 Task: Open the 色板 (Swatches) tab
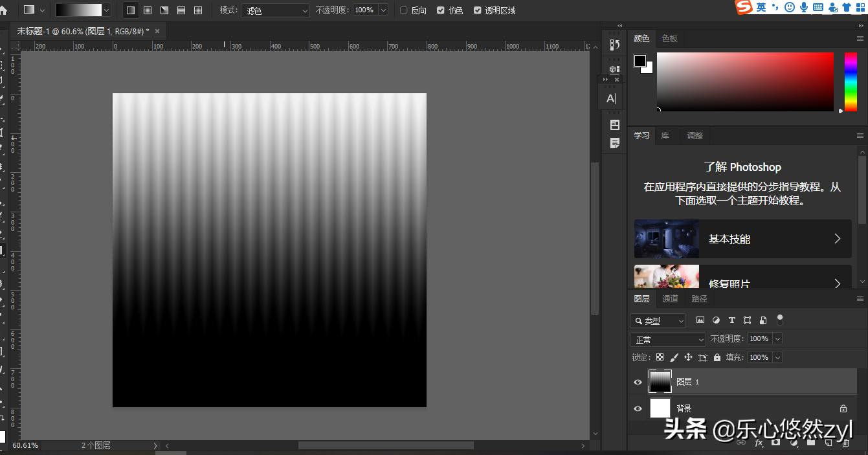[x=669, y=39]
